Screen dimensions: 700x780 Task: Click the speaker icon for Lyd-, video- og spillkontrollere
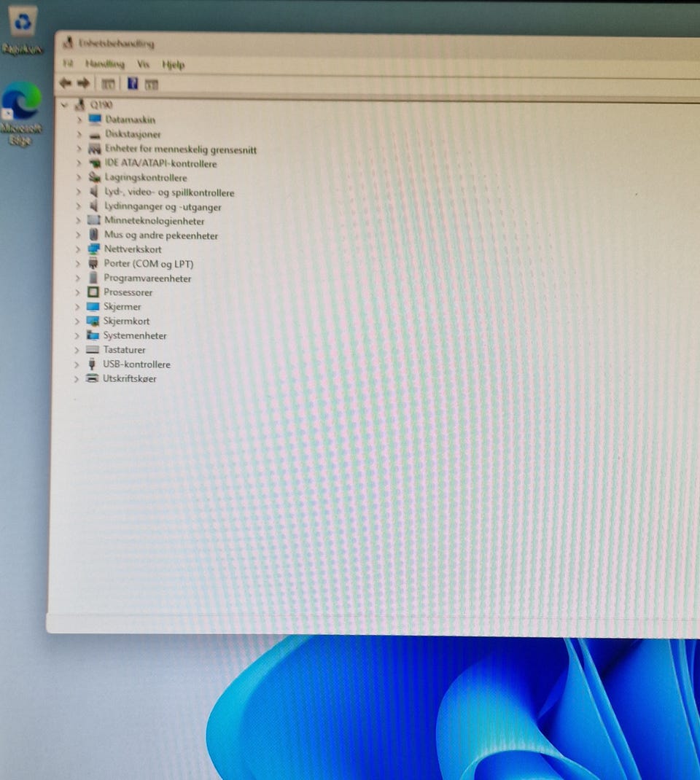coord(93,191)
